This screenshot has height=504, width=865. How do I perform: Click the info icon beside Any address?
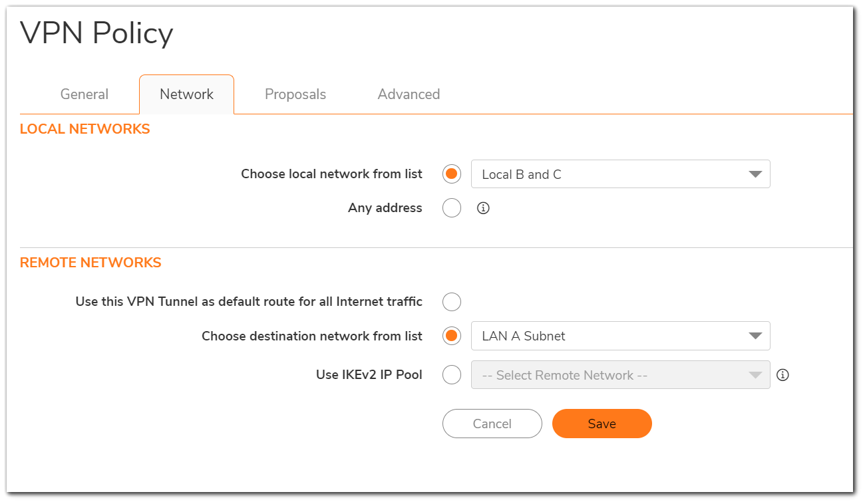pyautogui.click(x=484, y=208)
